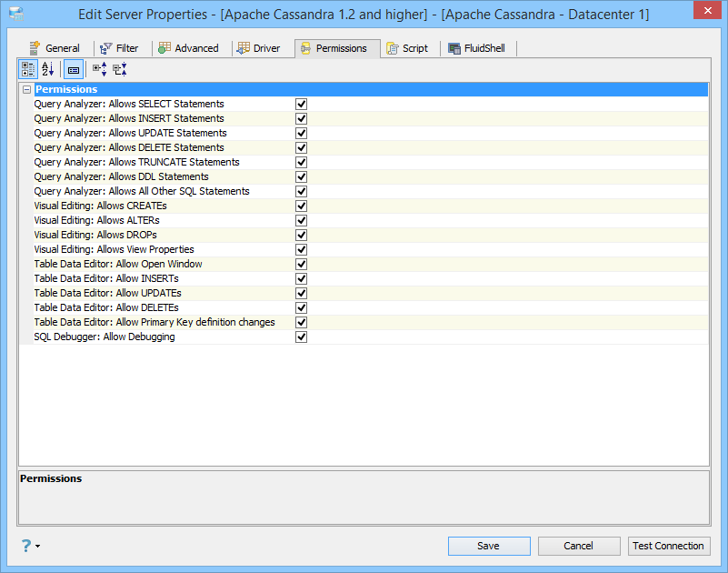Close the Edit Server Properties dialog
Viewport: 728px width, 573px height.
[x=707, y=10]
